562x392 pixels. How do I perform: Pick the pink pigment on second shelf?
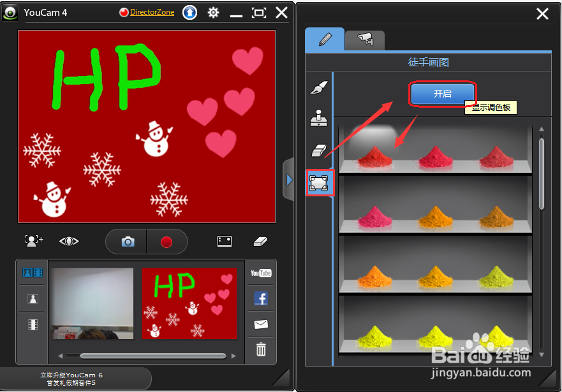(375, 217)
